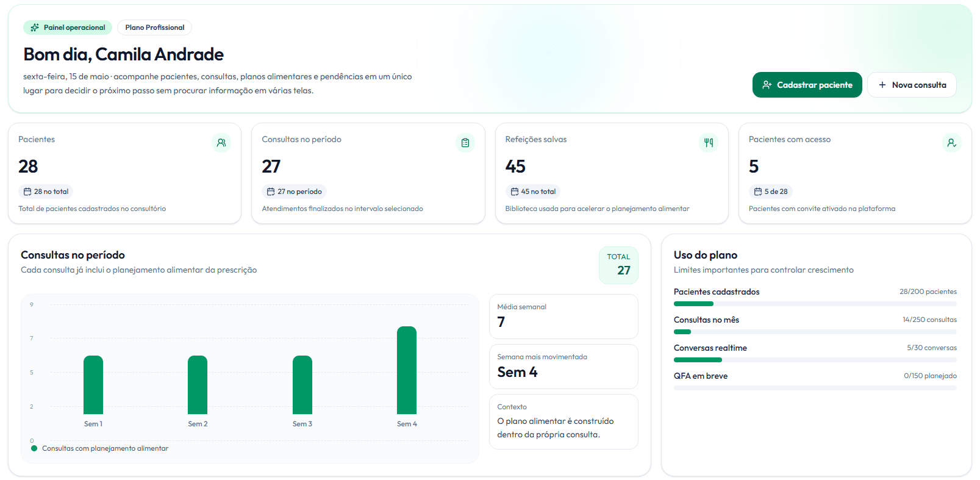The height and width of the screenshot is (480, 980).
Task: Click the 'Sem 4' axis label
Action: click(407, 424)
